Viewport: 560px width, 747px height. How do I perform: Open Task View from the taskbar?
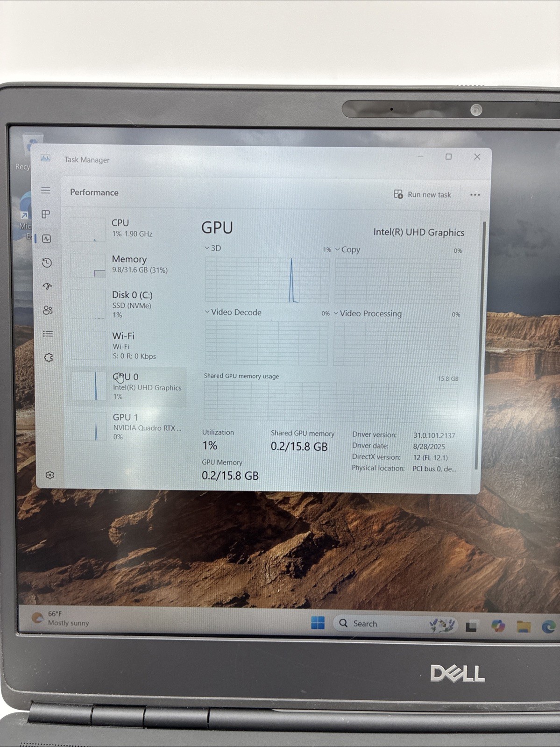[x=472, y=626]
